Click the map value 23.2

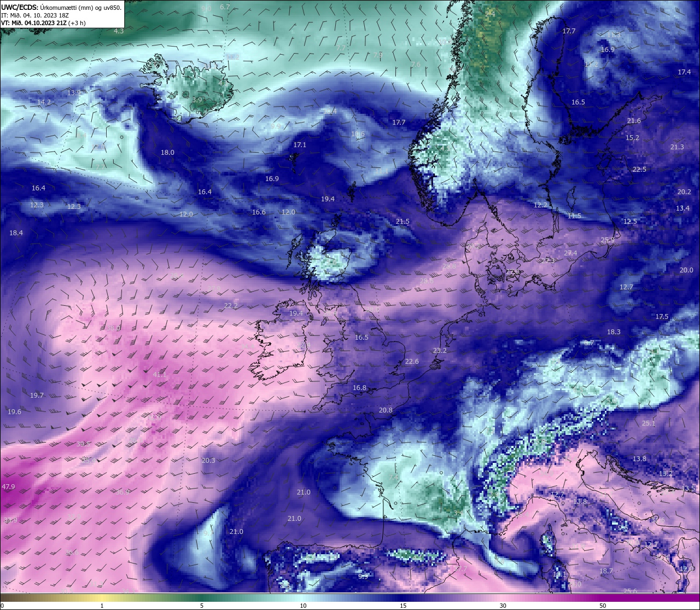[x=440, y=350]
